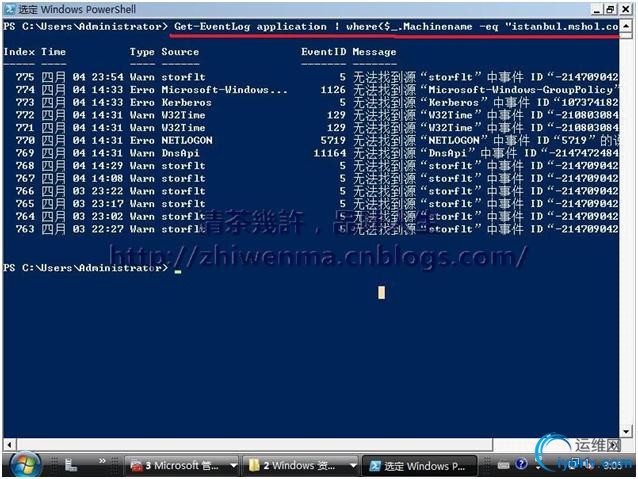This screenshot has width=638, height=479.
Task: Click the system tray clock
Action: tap(614, 465)
